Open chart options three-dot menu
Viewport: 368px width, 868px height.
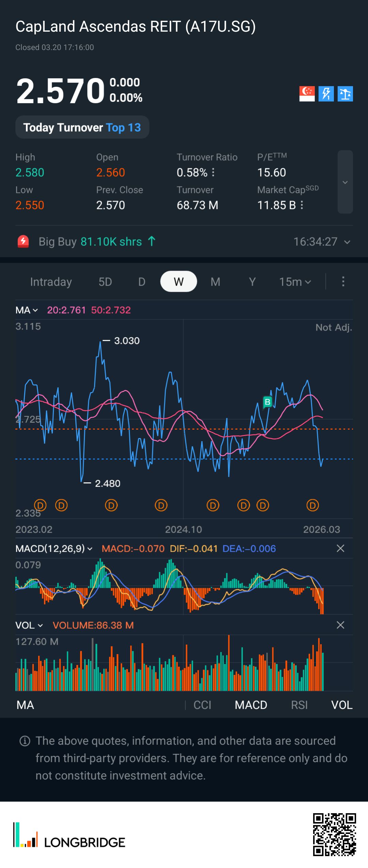(x=343, y=282)
